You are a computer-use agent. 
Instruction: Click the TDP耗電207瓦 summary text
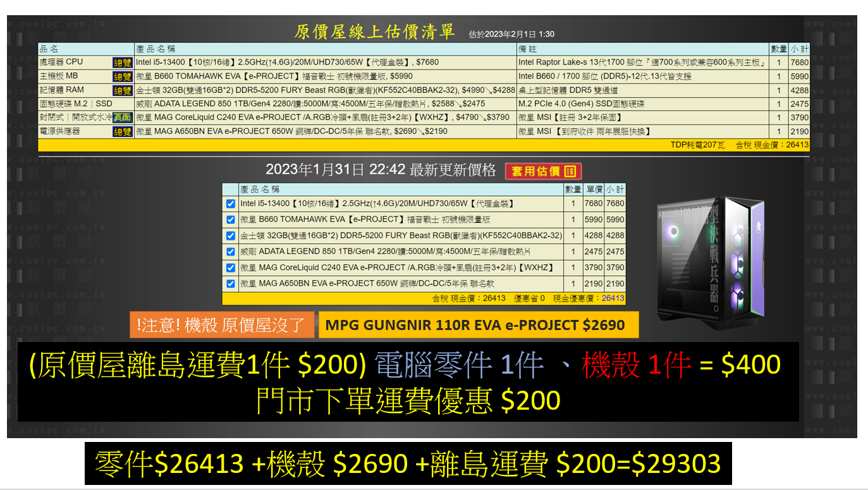[697, 145]
